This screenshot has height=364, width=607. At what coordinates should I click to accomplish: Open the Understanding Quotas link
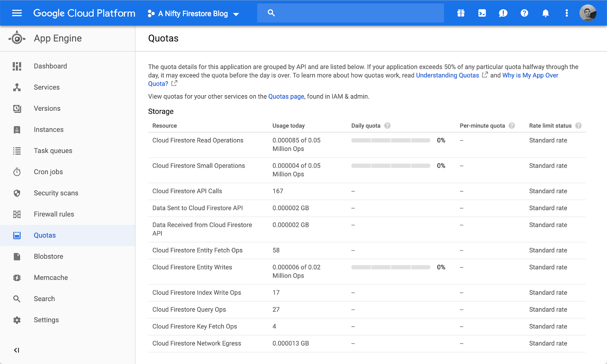click(x=448, y=75)
